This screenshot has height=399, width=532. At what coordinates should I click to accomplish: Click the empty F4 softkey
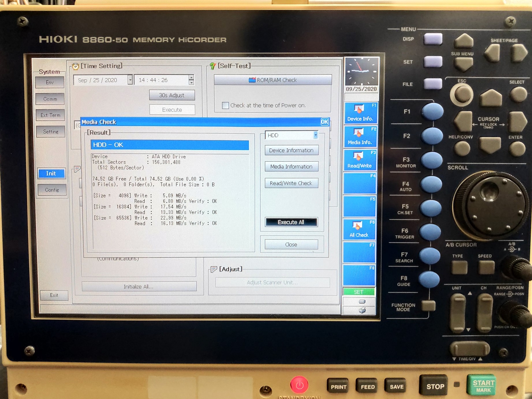[359, 183]
